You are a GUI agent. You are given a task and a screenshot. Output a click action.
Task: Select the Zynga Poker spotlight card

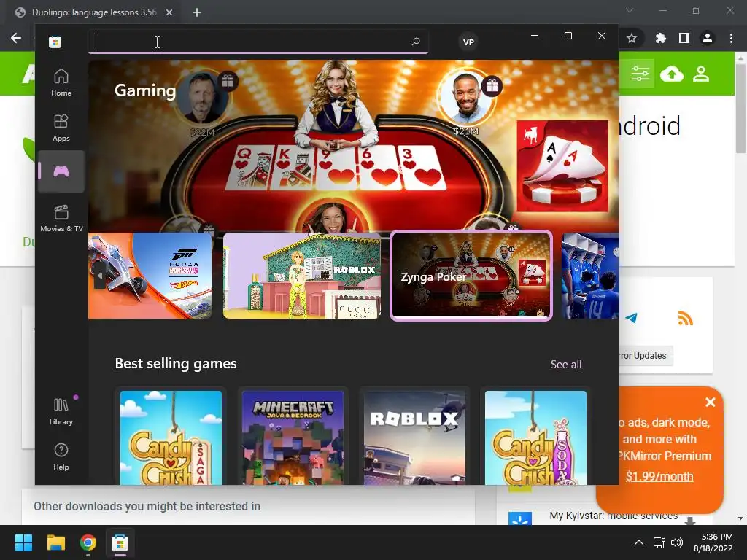(x=471, y=276)
